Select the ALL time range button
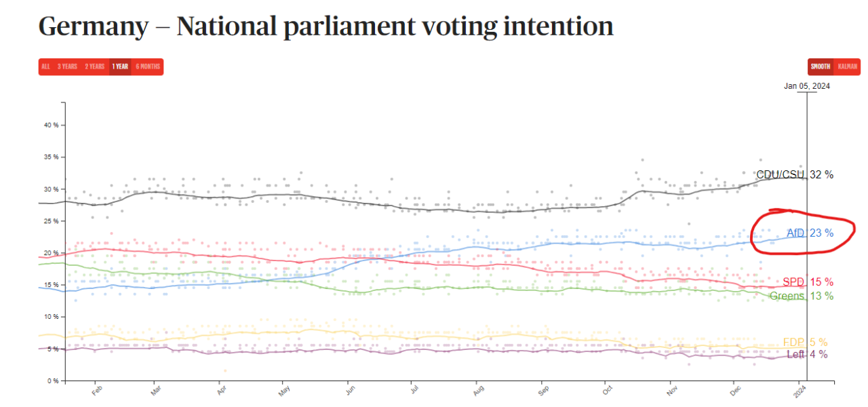 [45, 66]
